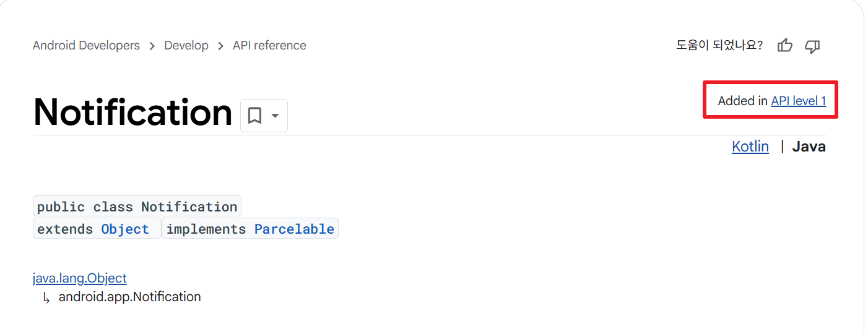Click the 도움이 되었나요? feedback label

tap(719, 45)
